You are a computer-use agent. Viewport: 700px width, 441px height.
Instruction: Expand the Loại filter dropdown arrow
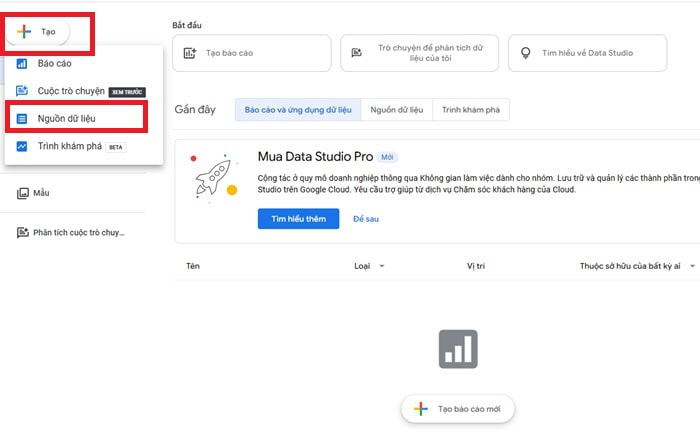pyautogui.click(x=382, y=266)
